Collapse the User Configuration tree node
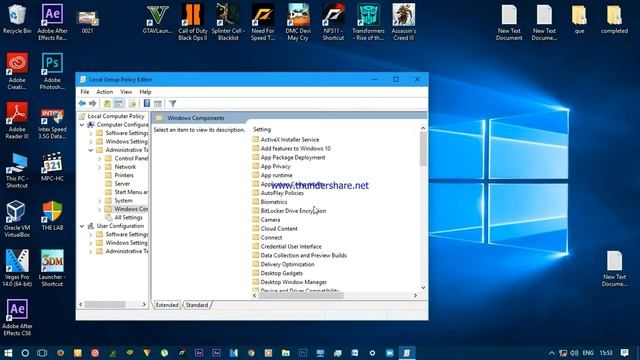 (x=82, y=226)
